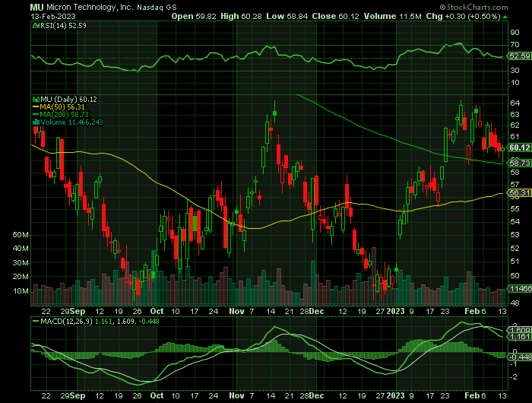Screen dimensions: 532x403
Task: Click the volume bars icon in legend
Action: tap(33, 122)
